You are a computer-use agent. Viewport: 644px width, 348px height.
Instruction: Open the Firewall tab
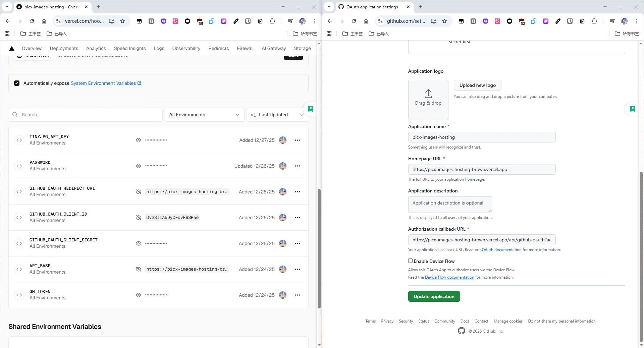coord(245,48)
